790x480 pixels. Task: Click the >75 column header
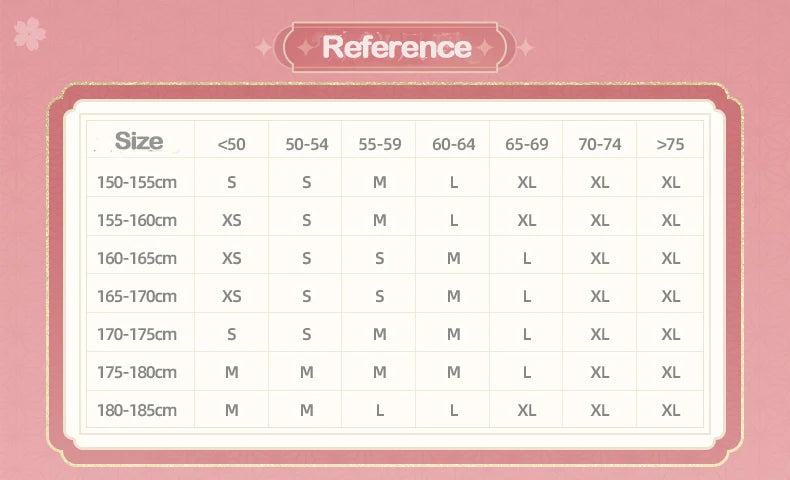(x=670, y=145)
